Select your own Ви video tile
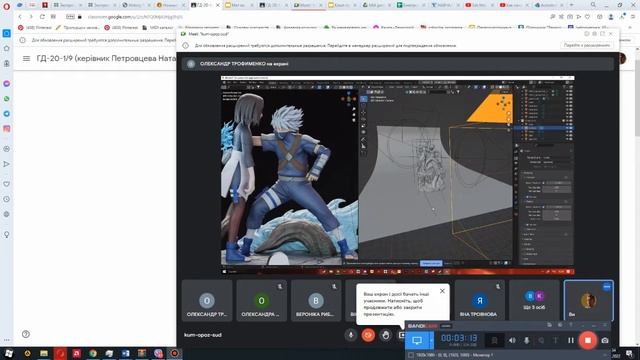The image size is (640, 360). tap(589, 300)
